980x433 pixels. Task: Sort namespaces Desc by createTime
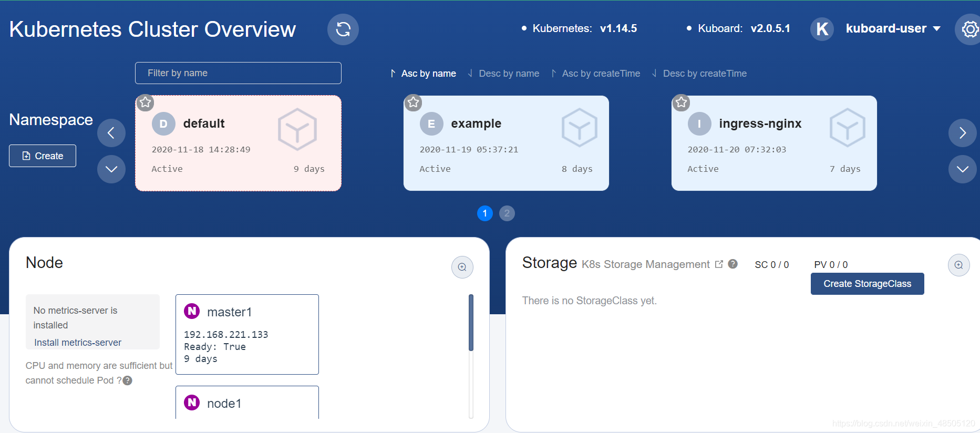pos(699,74)
